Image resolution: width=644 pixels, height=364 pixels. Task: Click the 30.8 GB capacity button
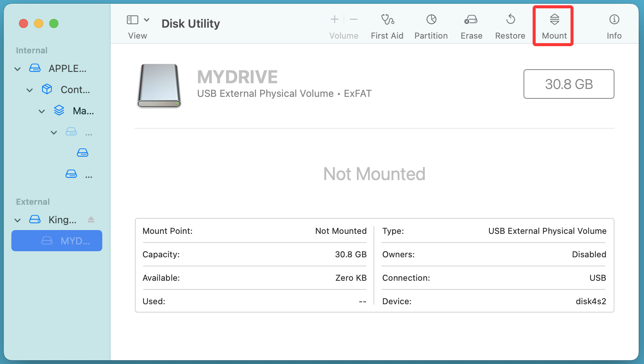coord(569,84)
